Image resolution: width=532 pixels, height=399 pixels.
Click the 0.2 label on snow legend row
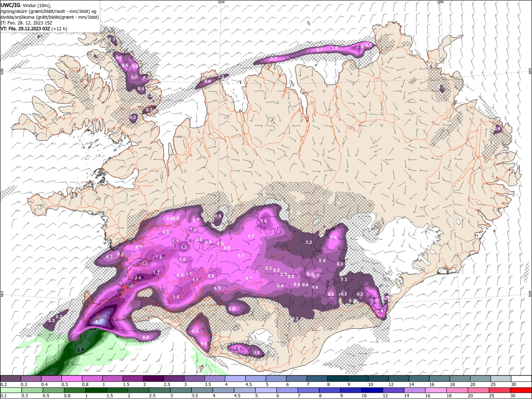click(4, 384)
